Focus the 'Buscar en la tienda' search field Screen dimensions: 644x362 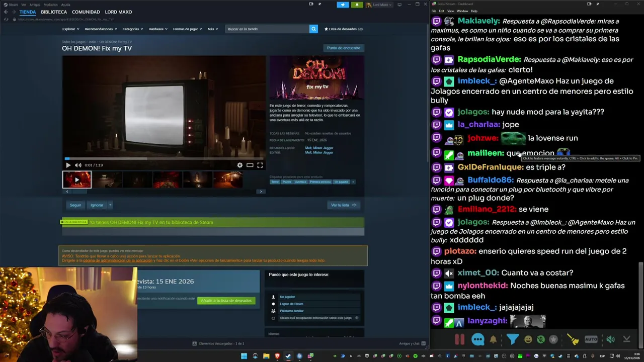click(x=267, y=29)
